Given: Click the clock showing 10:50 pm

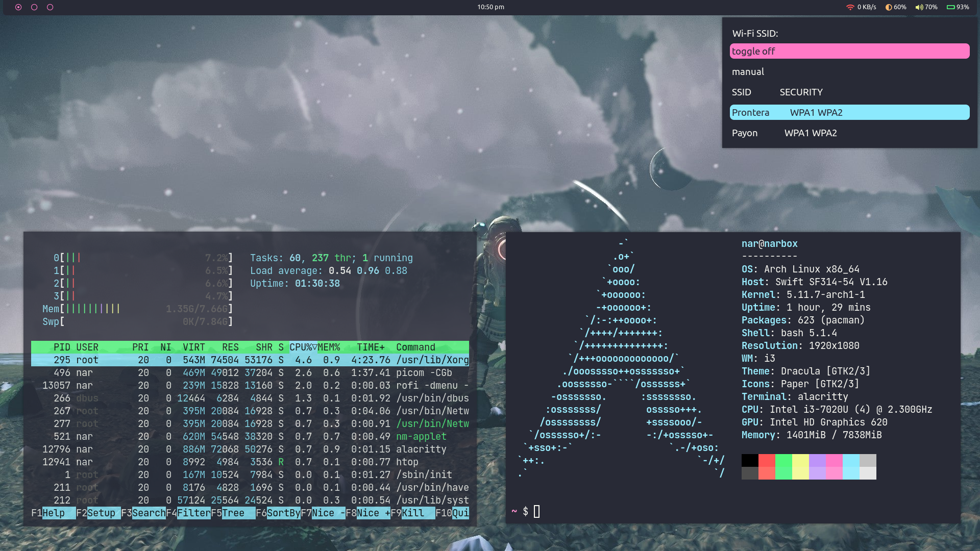Looking at the screenshot, I should click(x=491, y=7).
